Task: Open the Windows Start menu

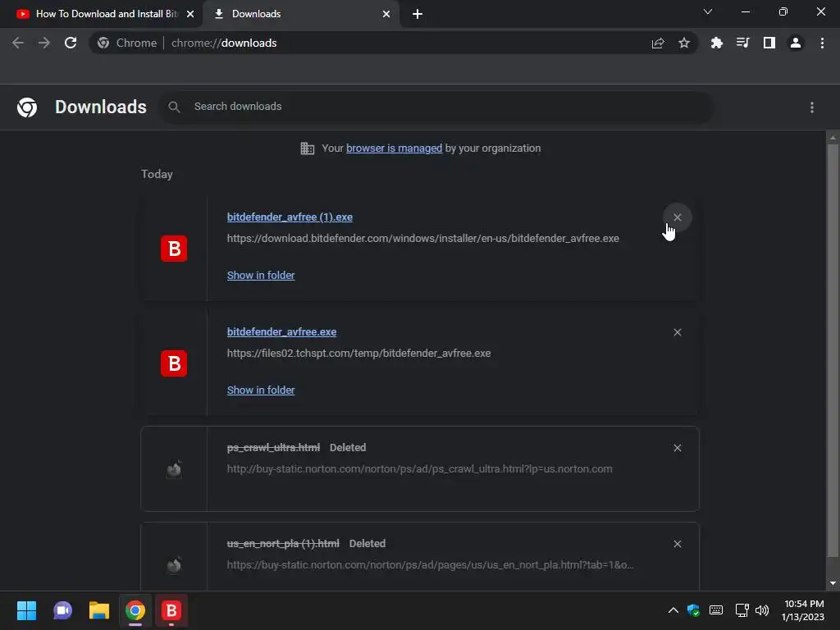Action: coord(27,610)
